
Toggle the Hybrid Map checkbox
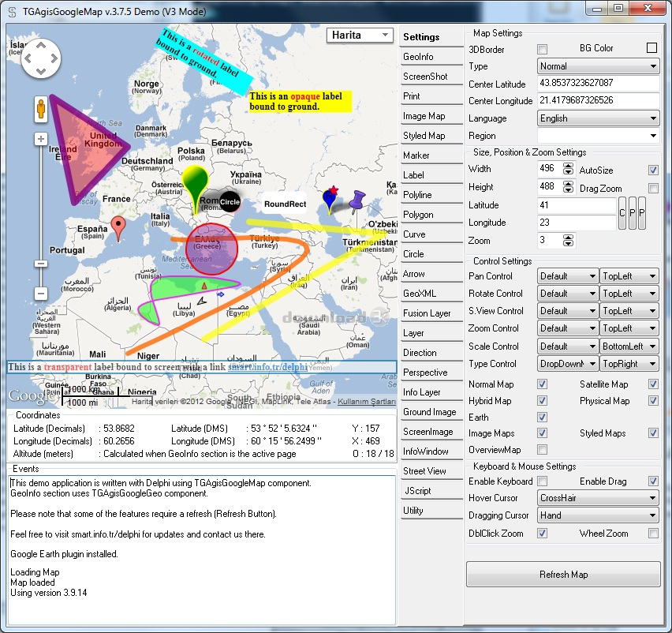(542, 400)
